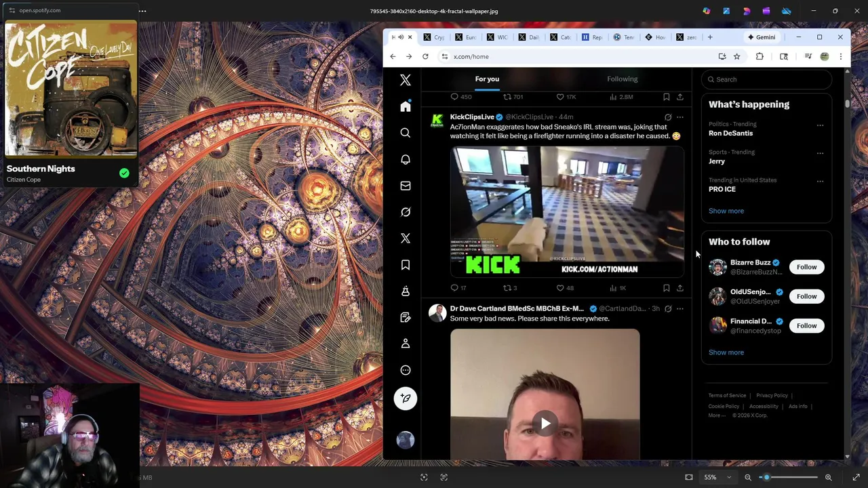Viewport: 868px width, 488px height.
Task: Switch to the 'Rep' browser tab
Action: tap(591, 37)
